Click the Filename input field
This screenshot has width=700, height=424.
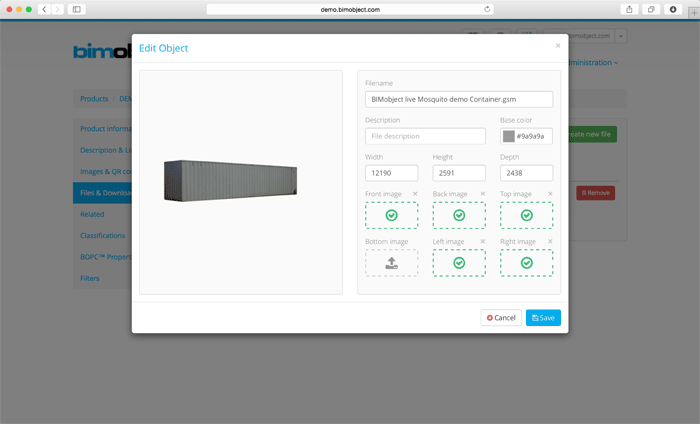click(459, 100)
